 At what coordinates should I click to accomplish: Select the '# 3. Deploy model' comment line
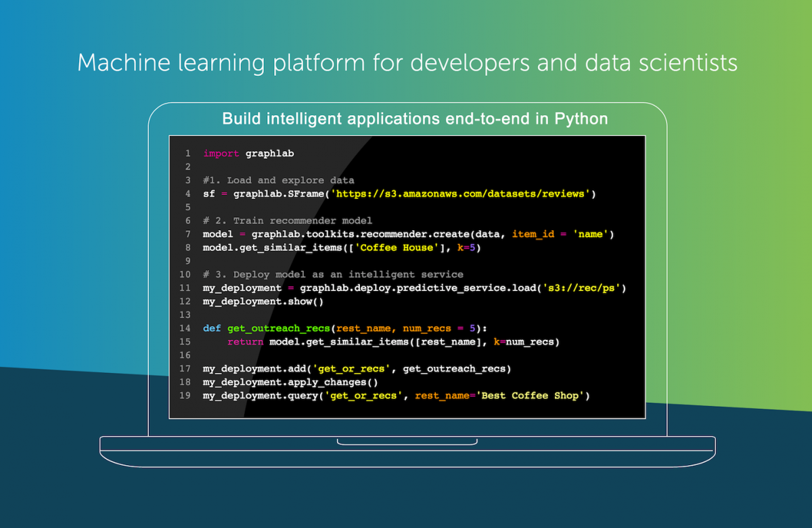click(x=333, y=274)
